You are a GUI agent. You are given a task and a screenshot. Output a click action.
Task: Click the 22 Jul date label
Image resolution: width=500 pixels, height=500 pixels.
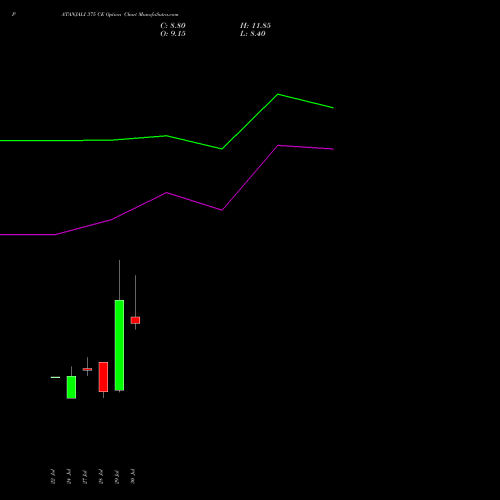(53, 476)
